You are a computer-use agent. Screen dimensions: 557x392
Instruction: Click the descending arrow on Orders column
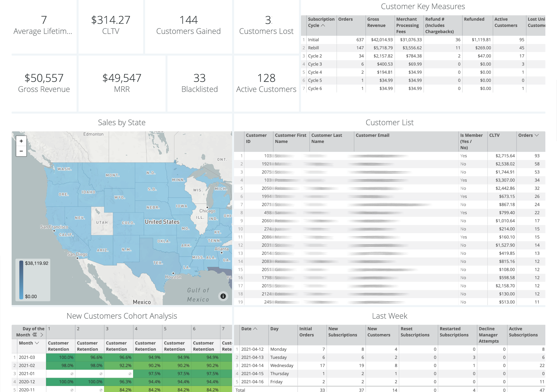click(537, 135)
